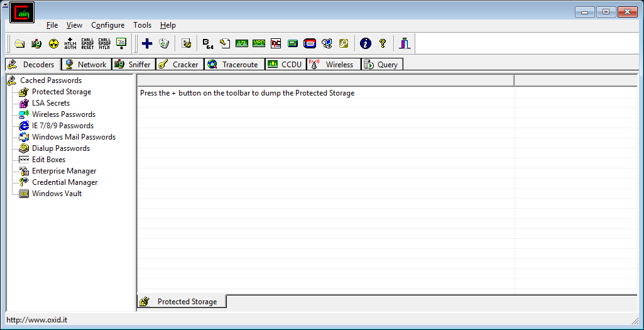This screenshot has height=330, width=644.
Task: Click the toolbar icon after the recycle bin
Action: point(187,43)
